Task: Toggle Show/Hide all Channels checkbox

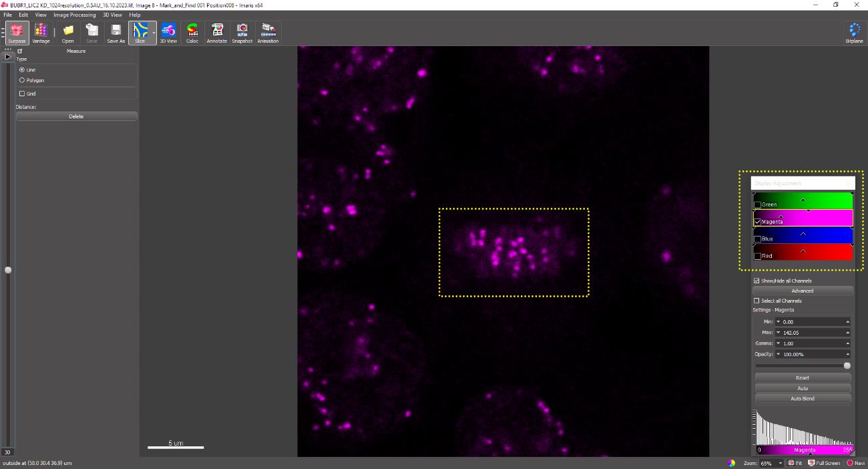Action: pyautogui.click(x=756, y=281)
